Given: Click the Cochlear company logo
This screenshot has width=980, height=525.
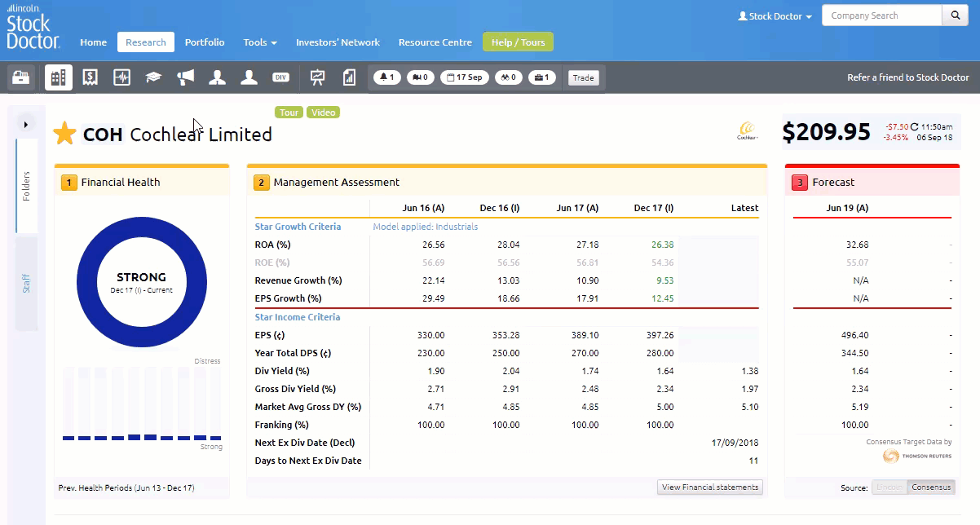Looking at the screenshot, I should tap(748, 131).
